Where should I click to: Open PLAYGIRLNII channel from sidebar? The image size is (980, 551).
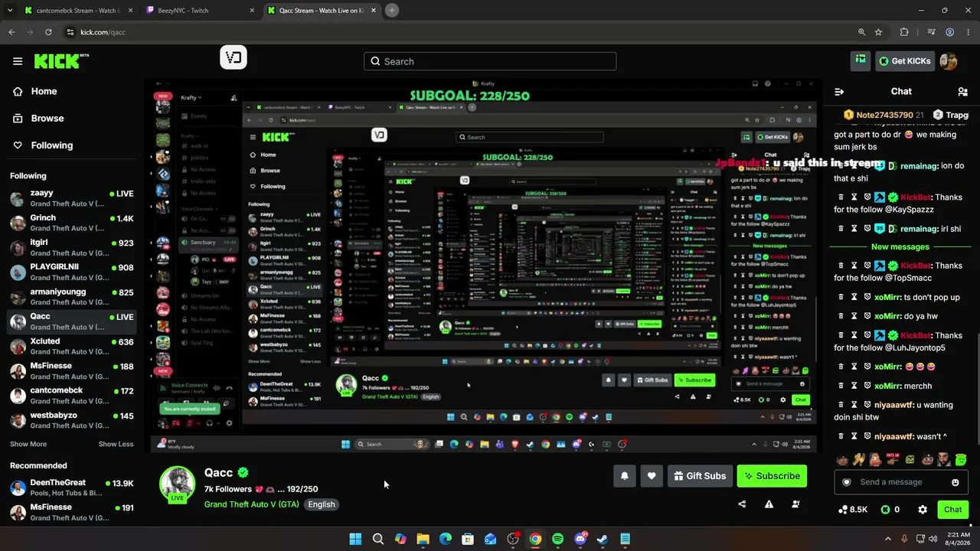pyautogui.click(x=72, y=272)
